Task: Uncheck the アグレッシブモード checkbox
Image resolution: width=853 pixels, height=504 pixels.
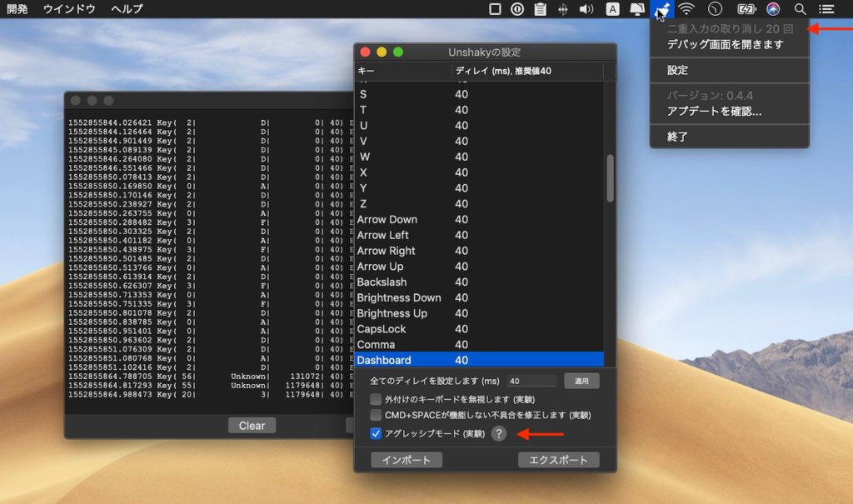Action: [377, 433]
